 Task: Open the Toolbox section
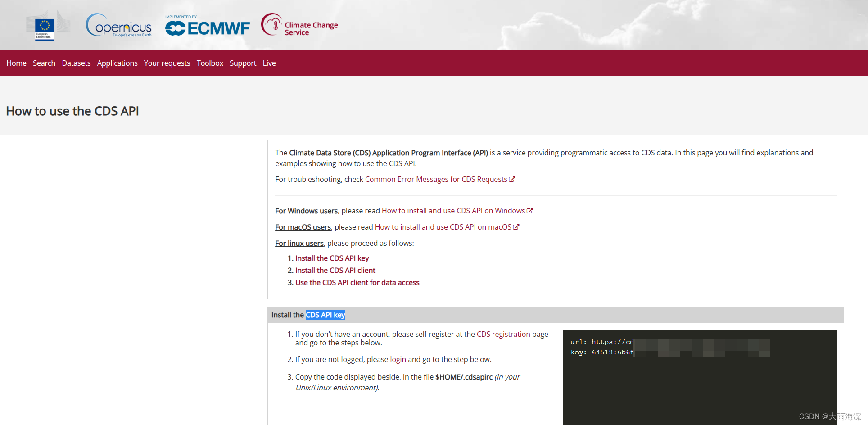tap(210, 63)
